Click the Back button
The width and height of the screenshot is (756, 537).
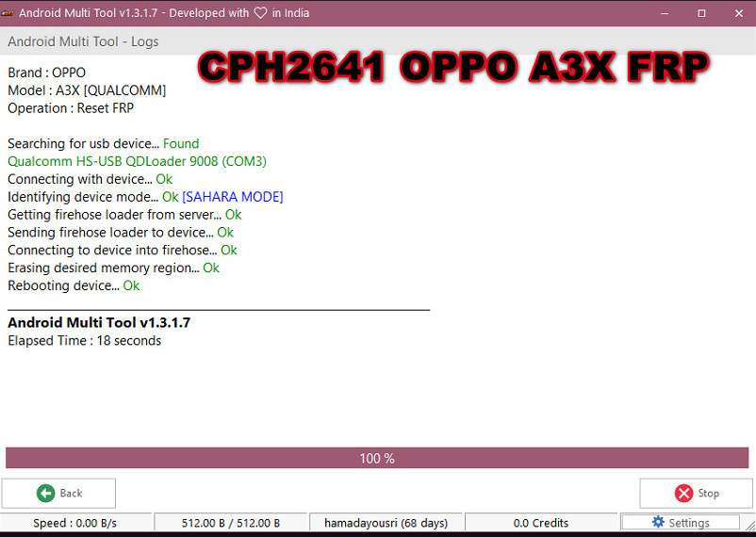(x=58, y=493)
